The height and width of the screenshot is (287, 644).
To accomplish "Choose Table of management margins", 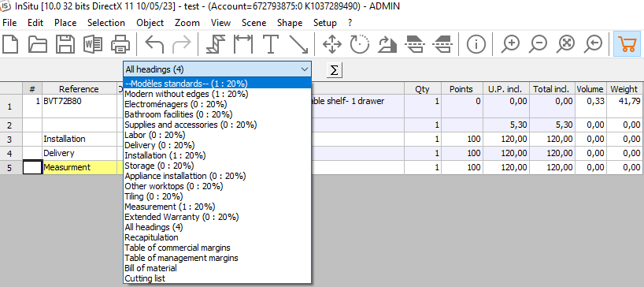I will tap(217, 258).
